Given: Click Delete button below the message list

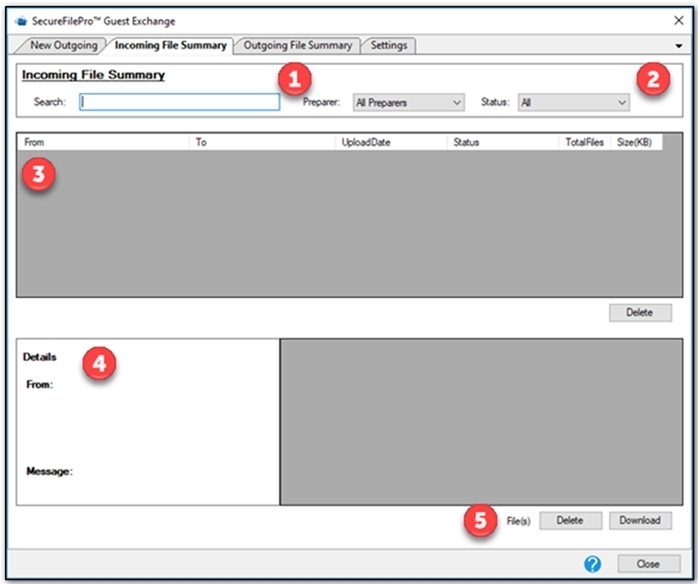Looking at the screenshot, I should pos(639,312).
